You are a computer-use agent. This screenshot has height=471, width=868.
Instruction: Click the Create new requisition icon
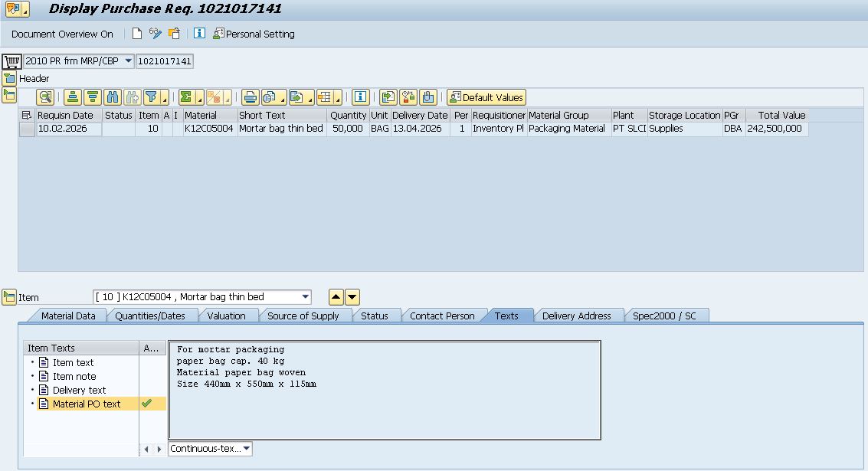click(x=137, y=34)
